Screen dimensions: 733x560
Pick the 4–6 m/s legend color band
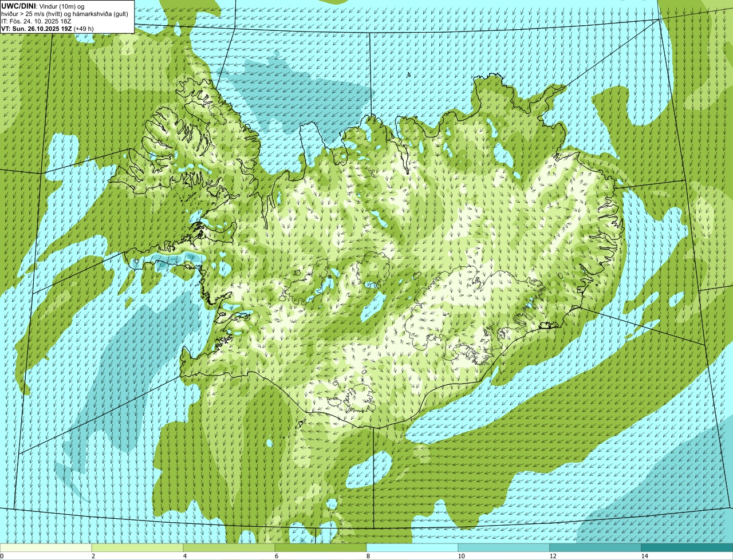(229, 547)
